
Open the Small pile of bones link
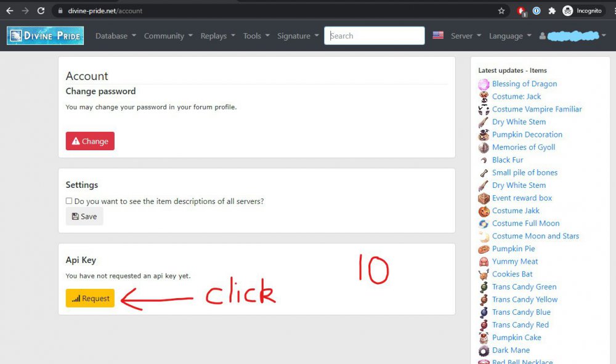525,172
